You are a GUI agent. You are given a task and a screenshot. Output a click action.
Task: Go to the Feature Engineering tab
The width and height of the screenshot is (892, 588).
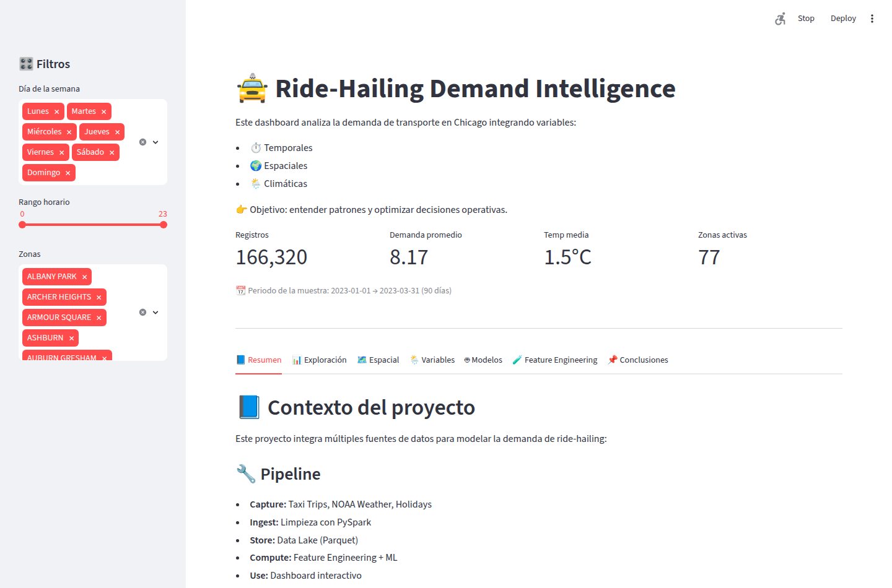pos(555,360)
